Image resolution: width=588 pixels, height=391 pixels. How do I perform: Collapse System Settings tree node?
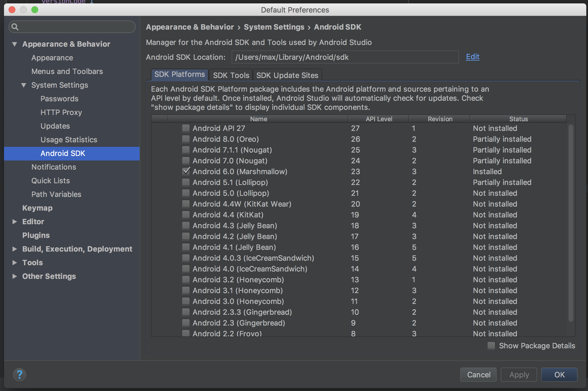[x=24, y=85]
